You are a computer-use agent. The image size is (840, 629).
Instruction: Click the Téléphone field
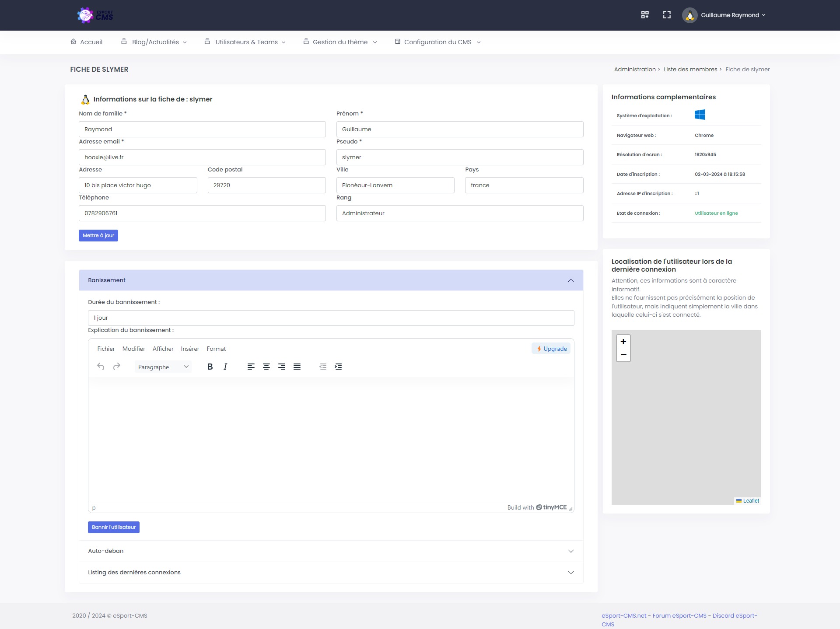point(202,213)
